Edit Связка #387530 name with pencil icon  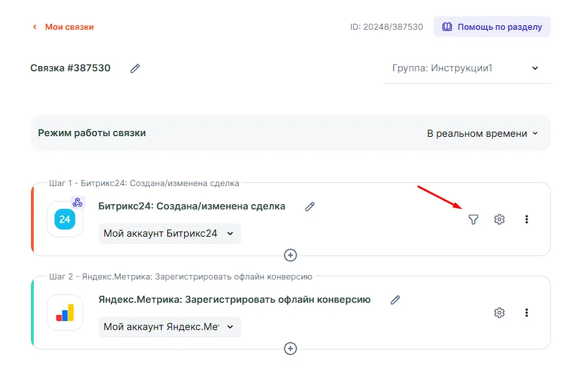(135, 68)
